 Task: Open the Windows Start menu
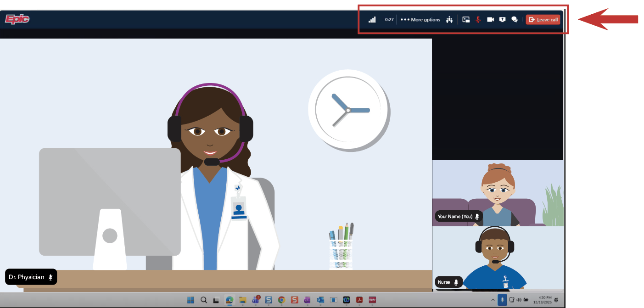point(190,300)
